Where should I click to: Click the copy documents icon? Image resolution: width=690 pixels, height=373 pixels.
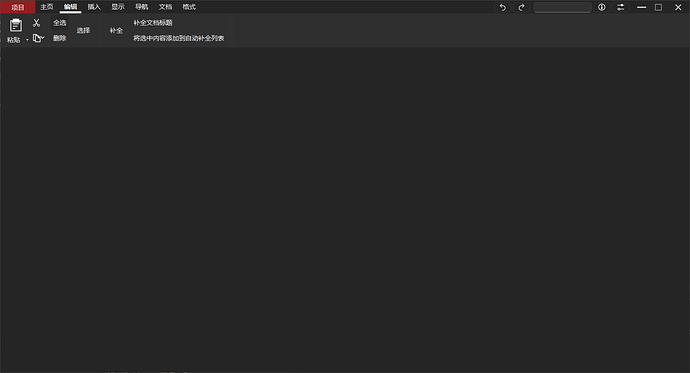point(37,38)
